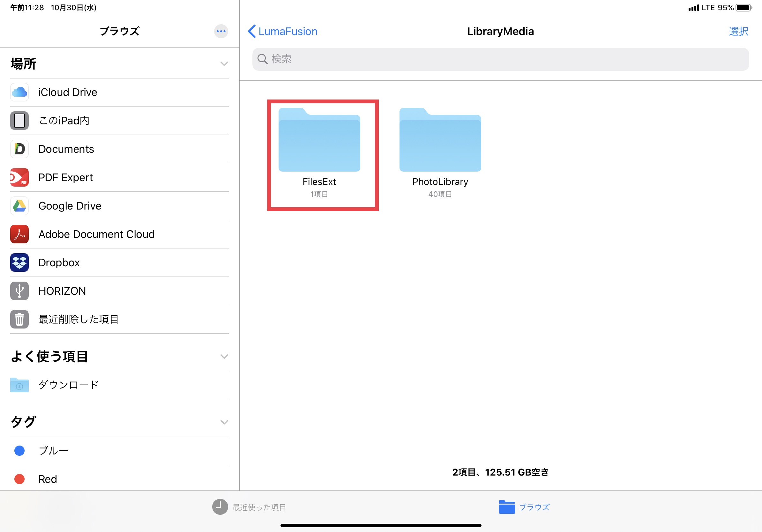Collapse the よく使う項目 favorites section
Viewport: 762px width, 532px height.
224,357
